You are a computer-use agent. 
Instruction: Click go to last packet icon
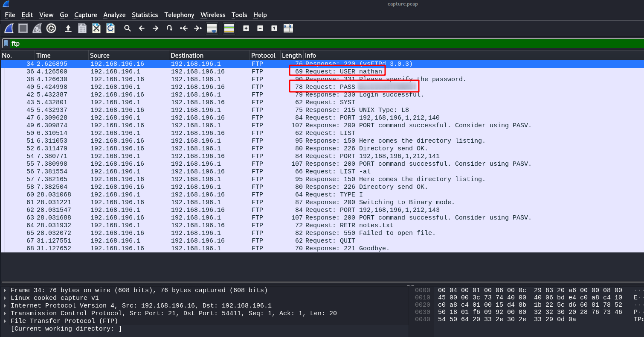(197, 28)
